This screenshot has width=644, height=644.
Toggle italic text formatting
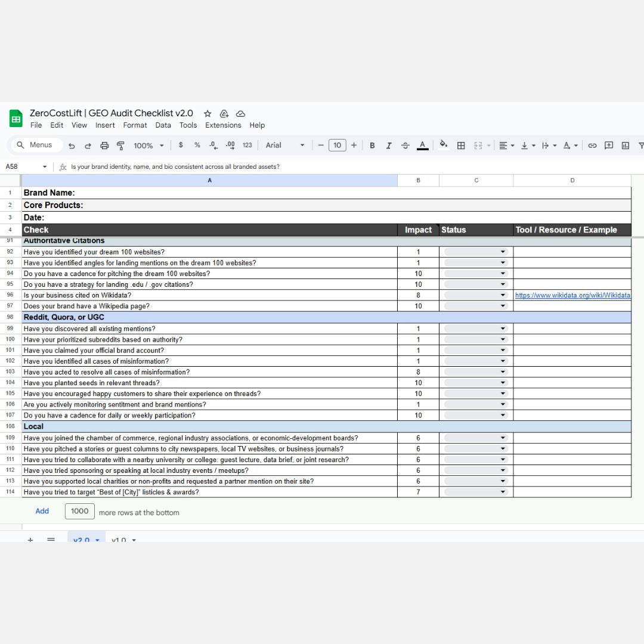tap(389, 145)
